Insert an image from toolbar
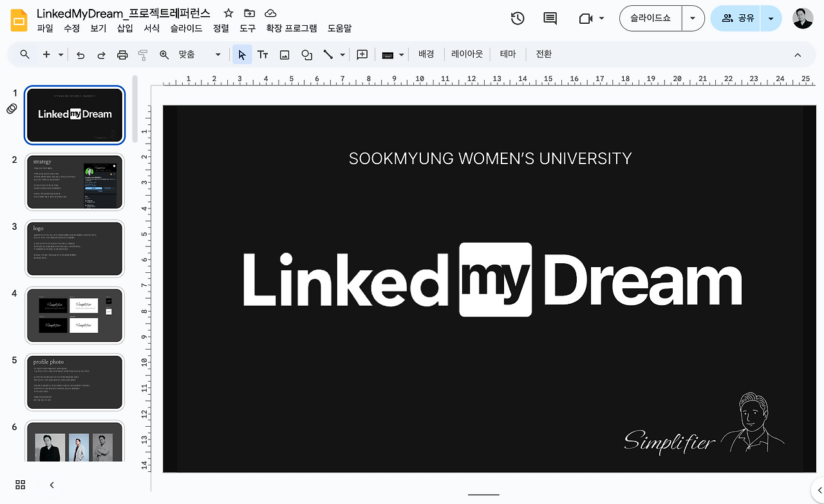The image size is (824, 504). click(285, 55)
